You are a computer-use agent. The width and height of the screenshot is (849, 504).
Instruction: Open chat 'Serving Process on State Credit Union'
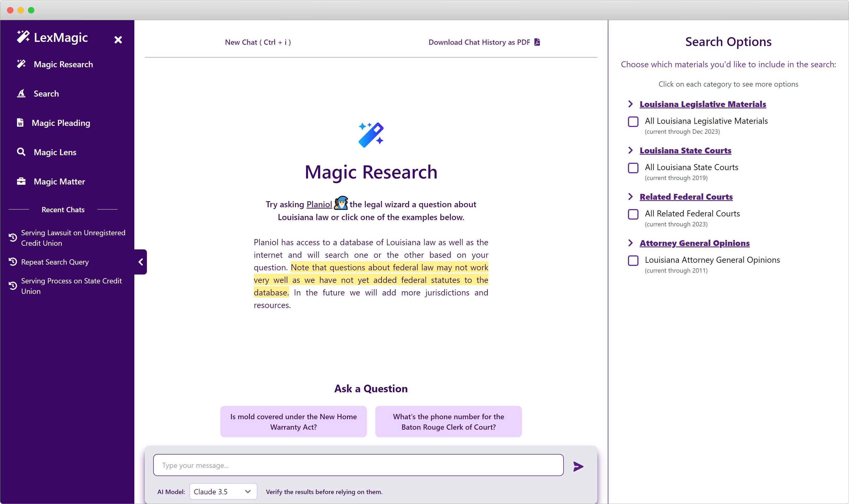tap(71, 286)
